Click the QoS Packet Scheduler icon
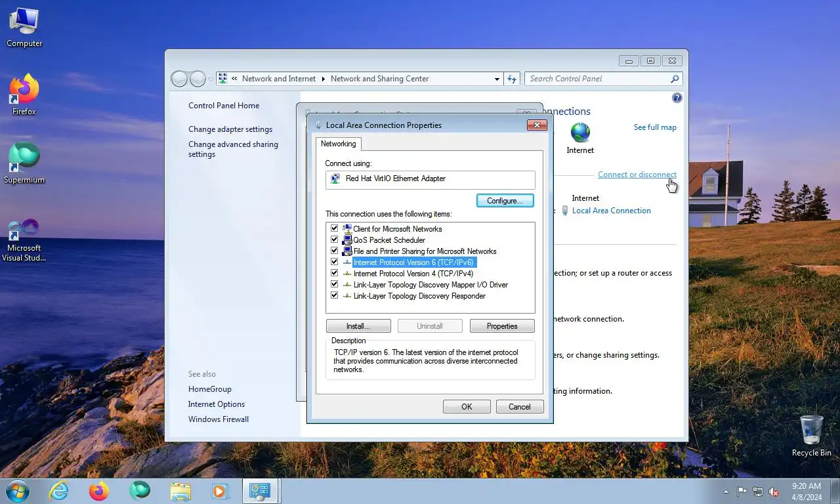The image size is (840, 504). [x=346, y=240]
